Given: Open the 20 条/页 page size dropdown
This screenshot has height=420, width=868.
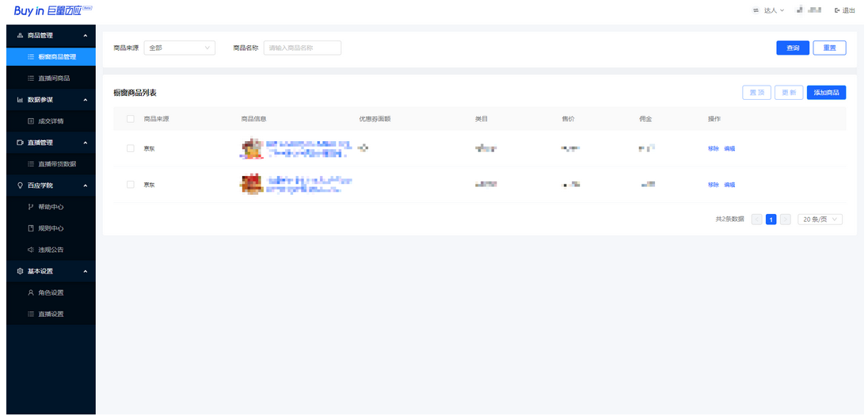Looking at the screenshot, I should click(x=820, y=220).
